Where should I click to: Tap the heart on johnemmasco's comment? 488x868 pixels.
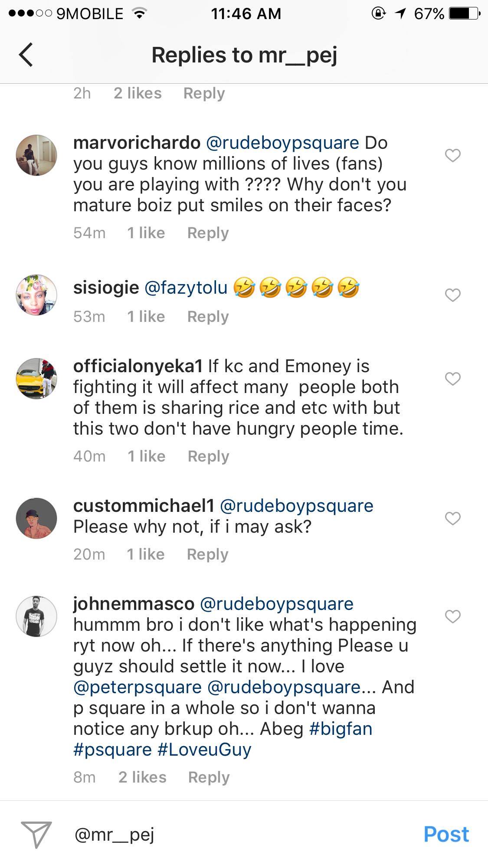(x=452, y=616)
